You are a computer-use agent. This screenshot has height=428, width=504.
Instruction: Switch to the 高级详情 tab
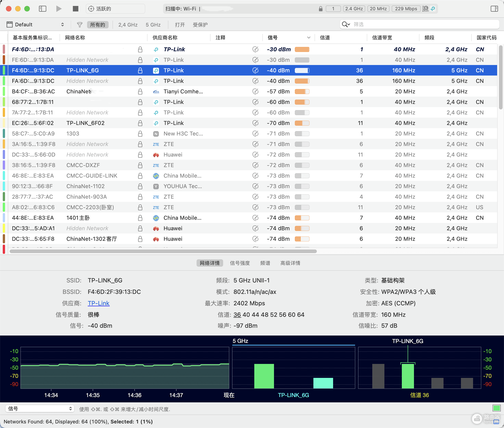tap(290, 263)
